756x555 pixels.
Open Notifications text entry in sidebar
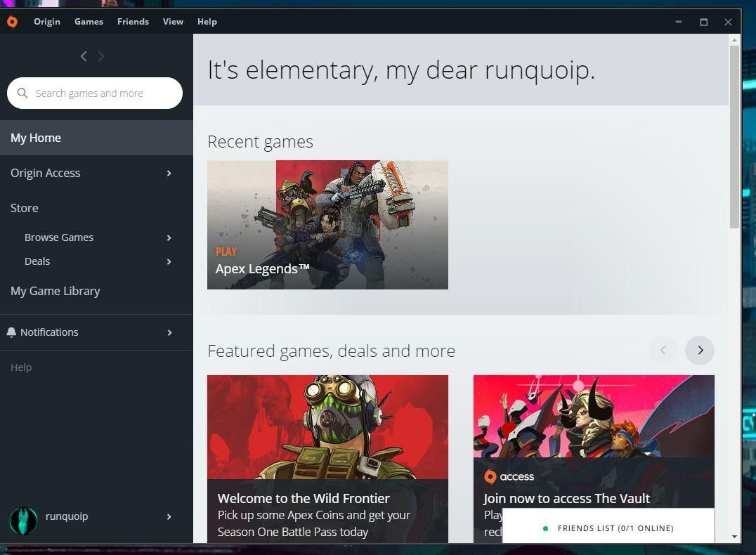[x=49, y=332]
